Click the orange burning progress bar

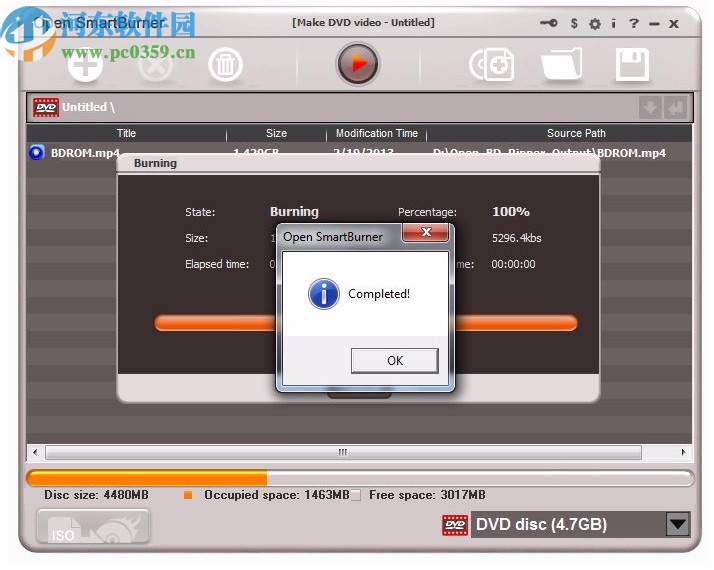366,323
